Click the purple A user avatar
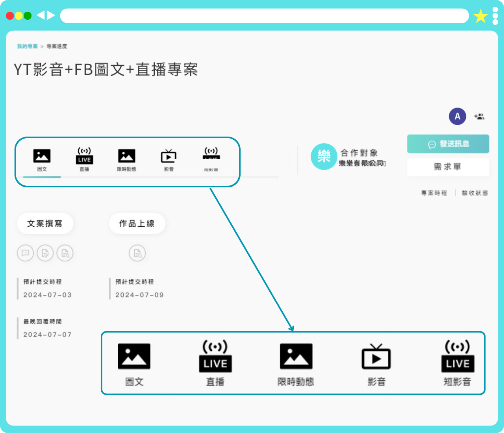 click(x=458, y=116)
